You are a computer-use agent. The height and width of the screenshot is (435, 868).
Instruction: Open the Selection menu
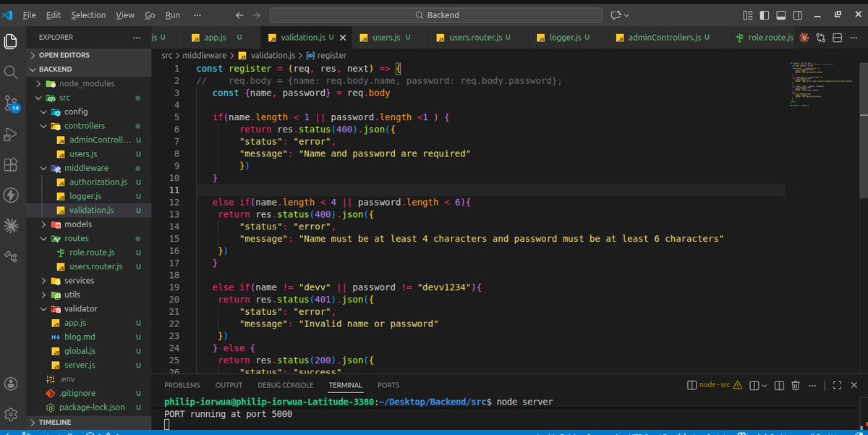(88, 14)
